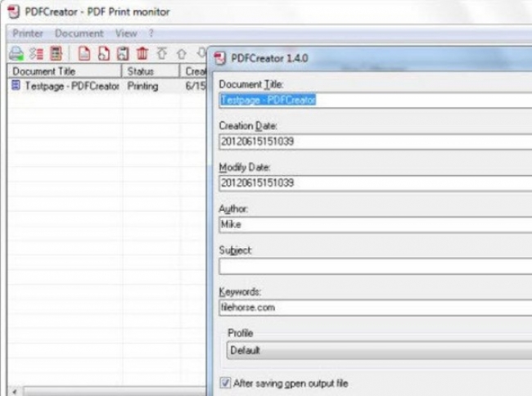Select the Testpage - PDFCreator list entry
The width and height of the screenshot is (532, 396).
tap(65, 86)
